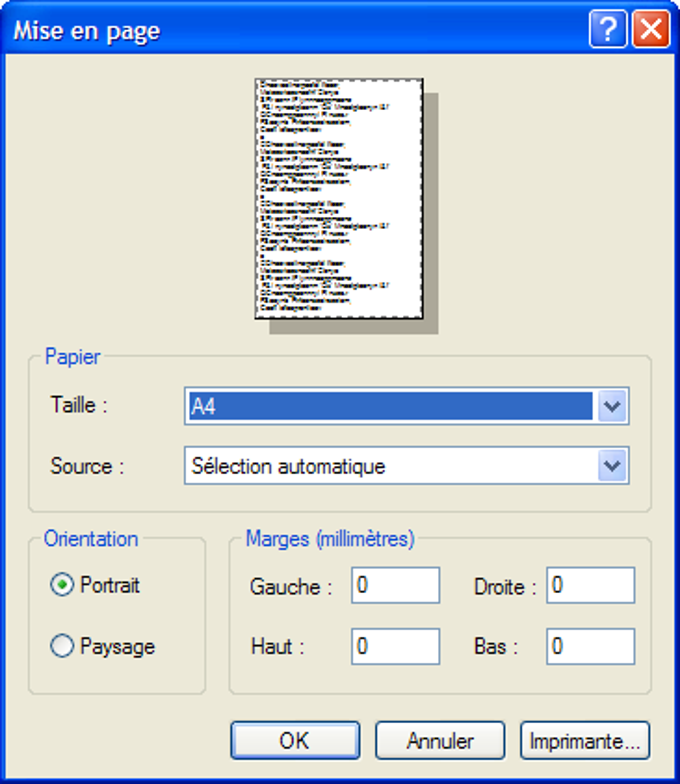This screenshot has height=784, width=680.
Task: Click the Source : label
Action: (x=87, y=466)
